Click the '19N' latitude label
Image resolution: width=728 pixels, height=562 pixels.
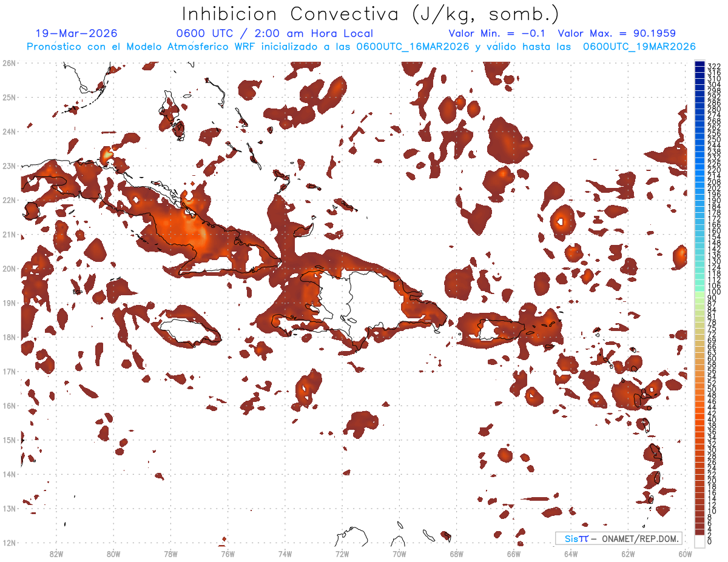pyautogui.click(x=8, y=303)
